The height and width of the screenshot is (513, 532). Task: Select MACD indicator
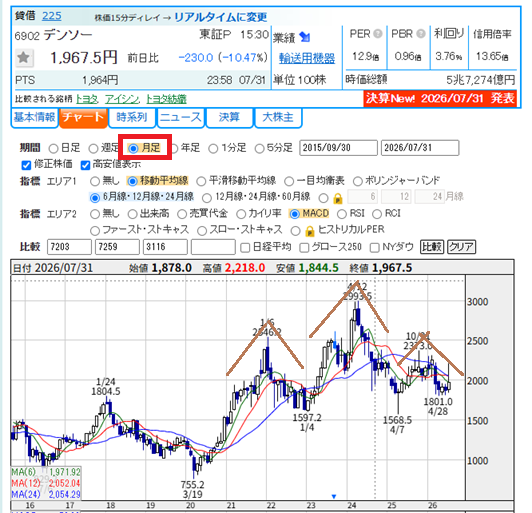294,214
